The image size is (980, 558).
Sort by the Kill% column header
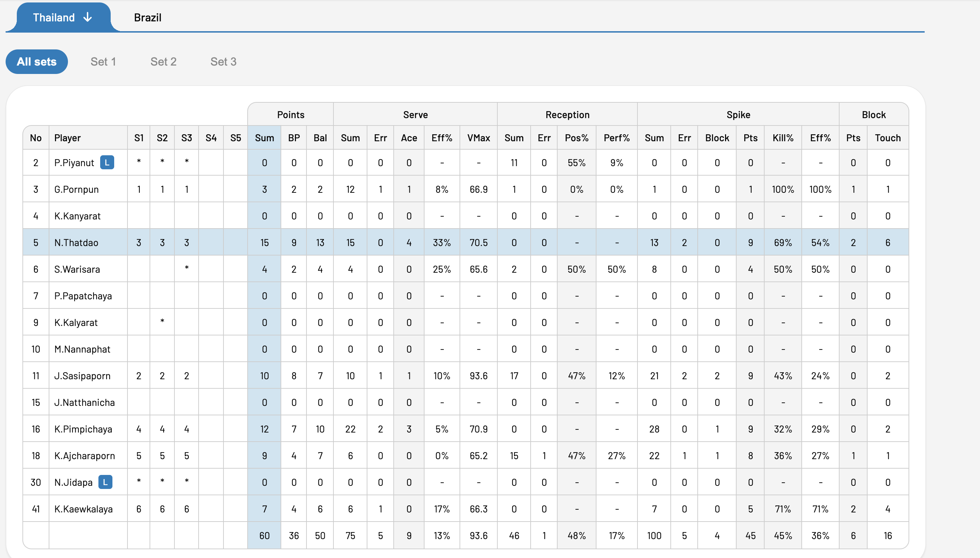pos(783,138)
